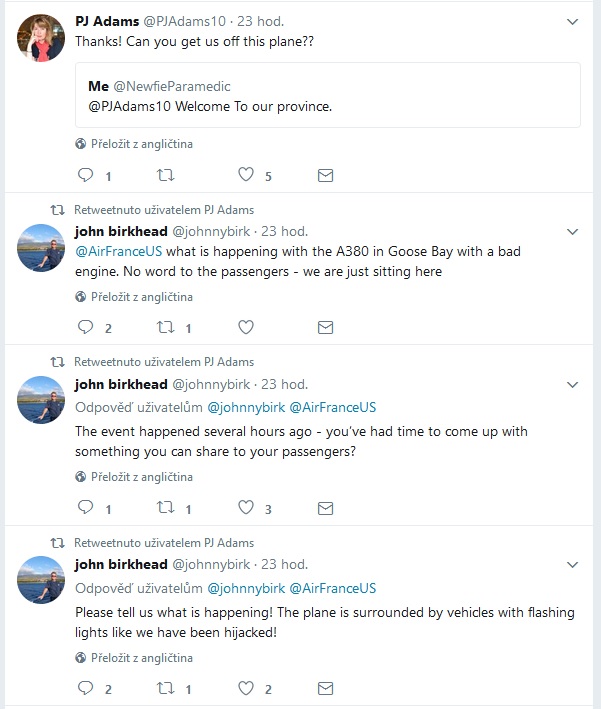Expand options chevron on PJ Adams' tweet
The height and width of the screenshot is (709, 601).
point(573,22)
